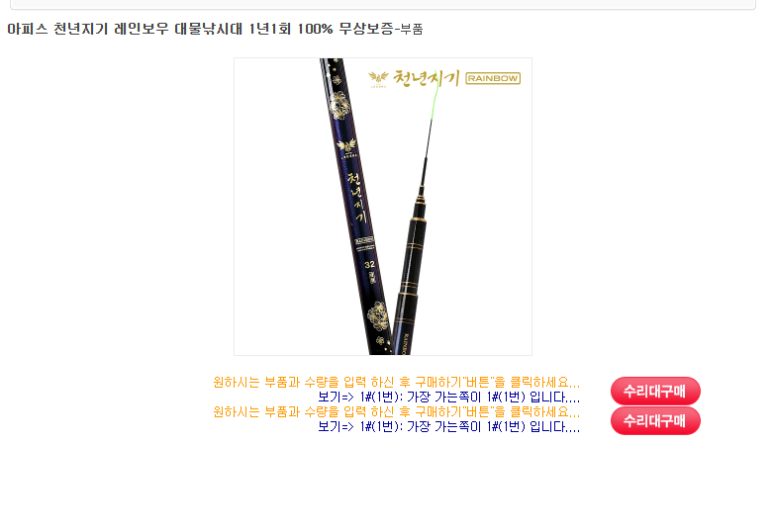Click the winged emblem beside the 천년지기 logo

(x=378, y=79)
